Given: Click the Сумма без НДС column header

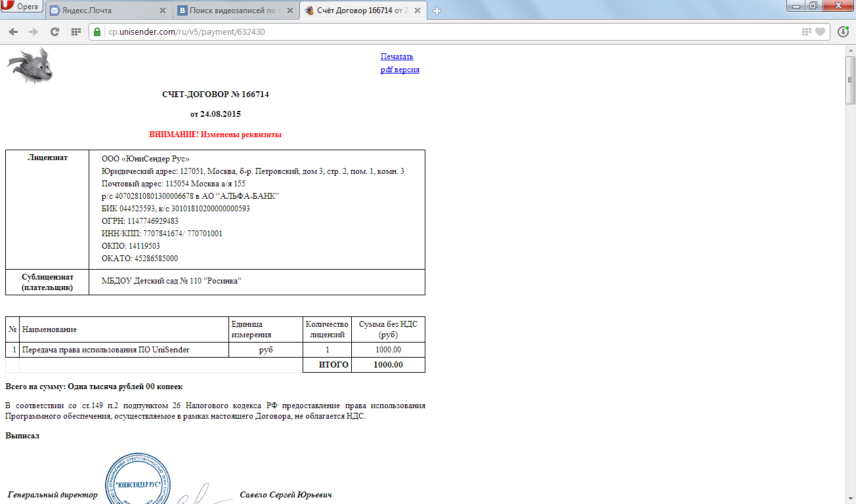Looking at the screenshot, I should tap(388, 329).
